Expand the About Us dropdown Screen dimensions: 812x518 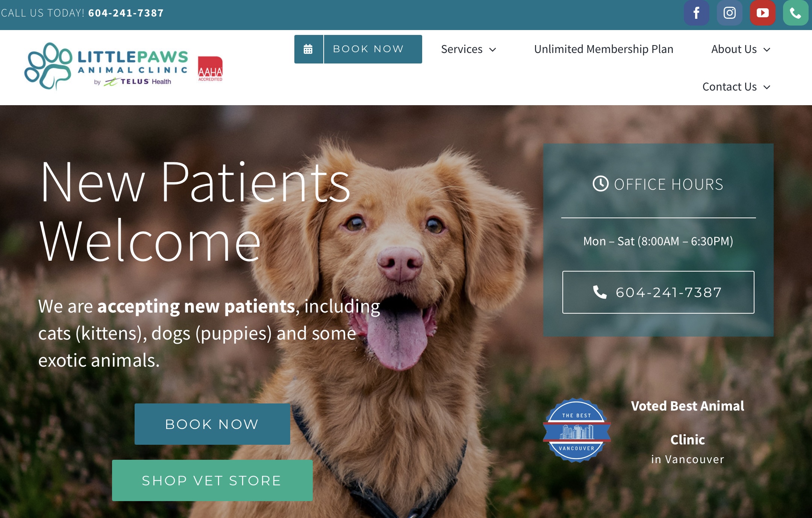[741, 49]
